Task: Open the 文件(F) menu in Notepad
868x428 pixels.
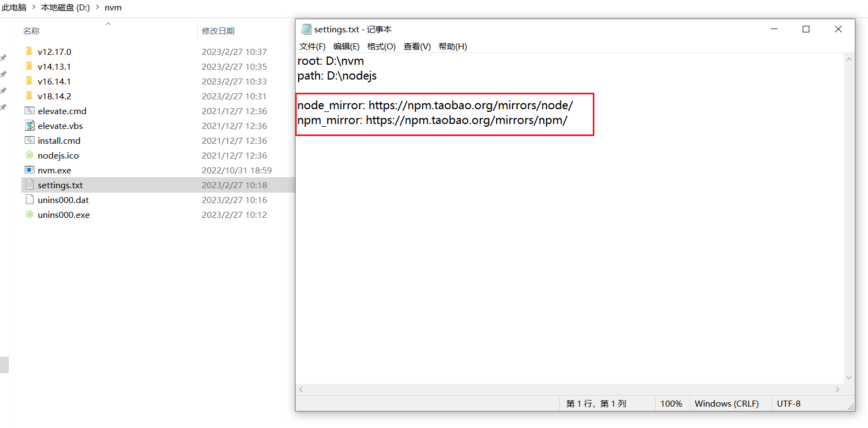Action: (313, 47)
